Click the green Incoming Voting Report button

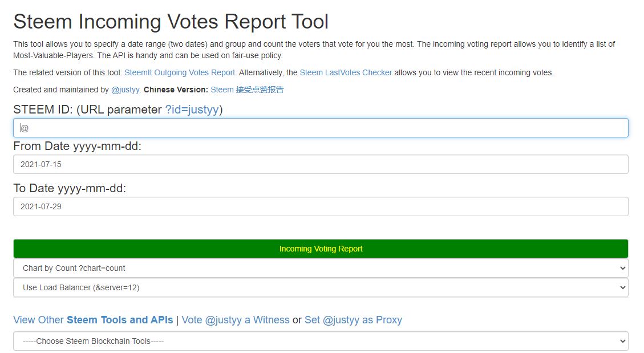point(321,249)
